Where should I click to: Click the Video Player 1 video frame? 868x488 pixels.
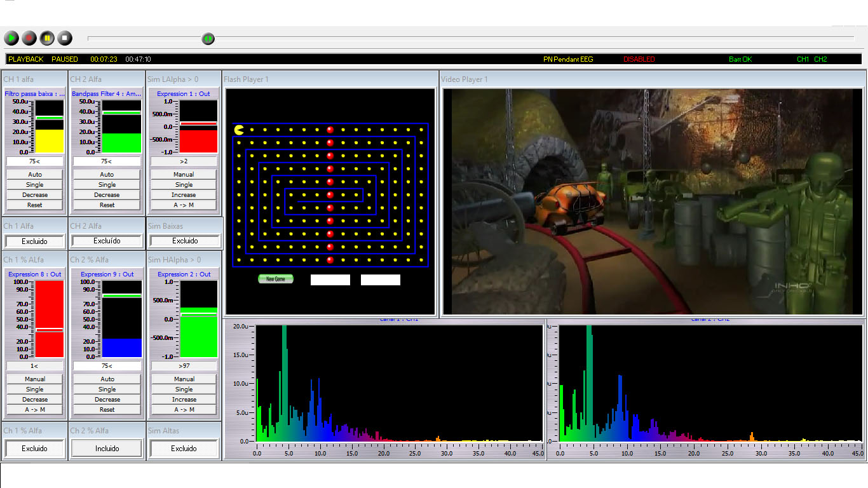pyautogui.click(x=653, y=201)
